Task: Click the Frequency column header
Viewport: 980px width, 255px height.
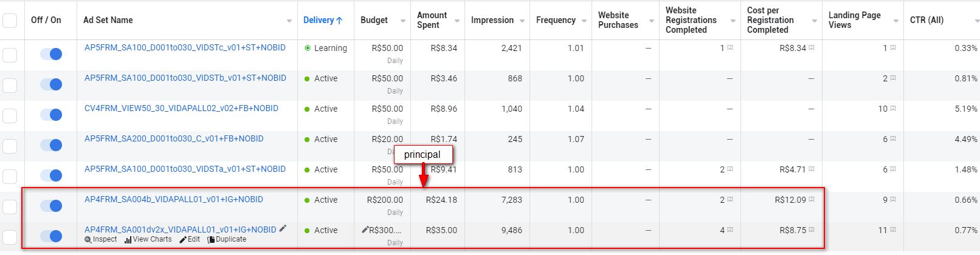Action: point(555,21)
